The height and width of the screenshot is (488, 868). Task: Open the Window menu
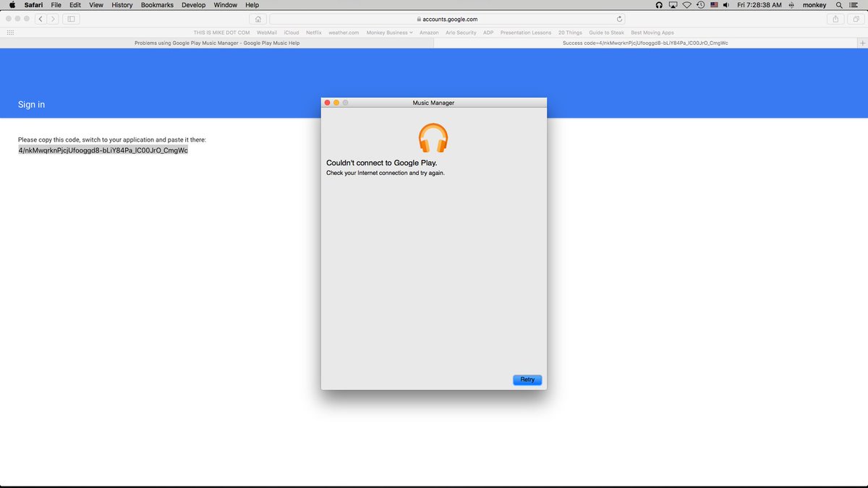pyautogui.click(x=226, y=5)
